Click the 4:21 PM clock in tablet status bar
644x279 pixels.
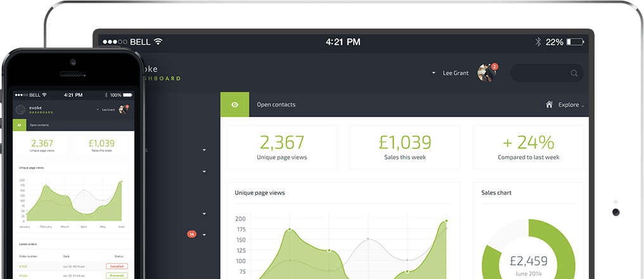pos(343,42)
